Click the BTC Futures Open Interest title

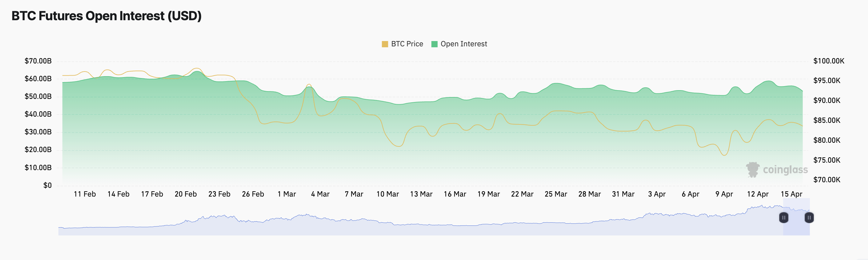[x=106, y=16]
